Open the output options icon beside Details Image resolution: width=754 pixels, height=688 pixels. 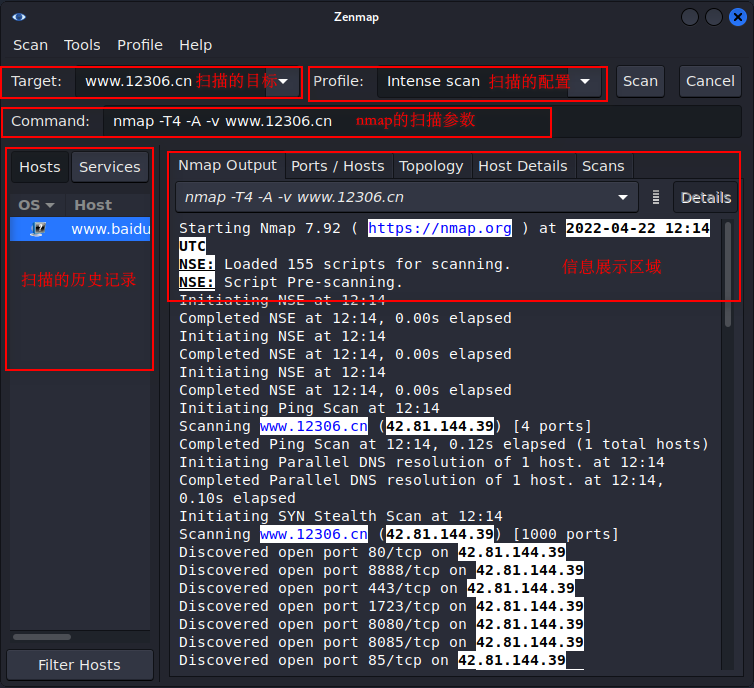[655, 197]
